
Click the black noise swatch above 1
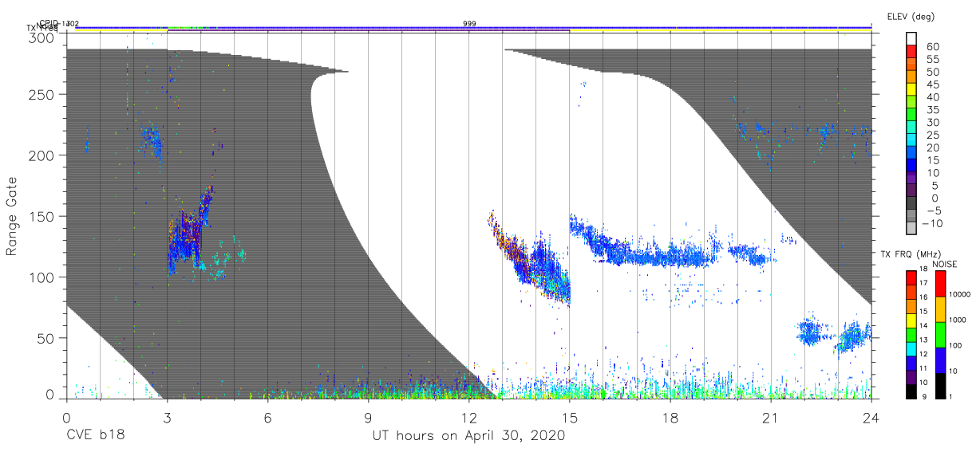941,385
